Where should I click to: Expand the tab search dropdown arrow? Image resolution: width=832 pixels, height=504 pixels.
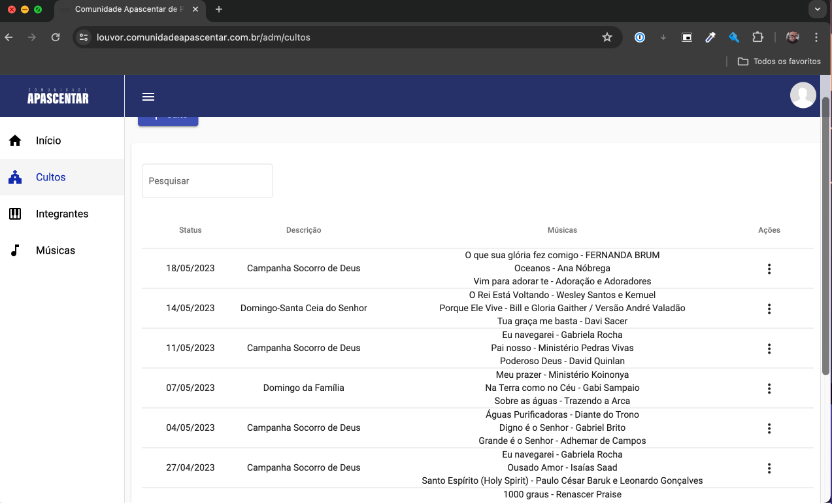click(x=817, y=9)
